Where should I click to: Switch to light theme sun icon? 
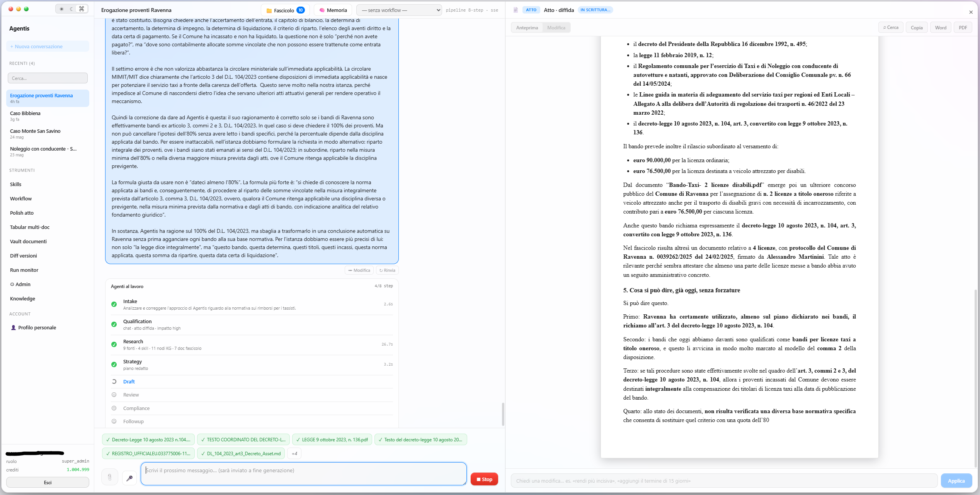pos(62,9)
